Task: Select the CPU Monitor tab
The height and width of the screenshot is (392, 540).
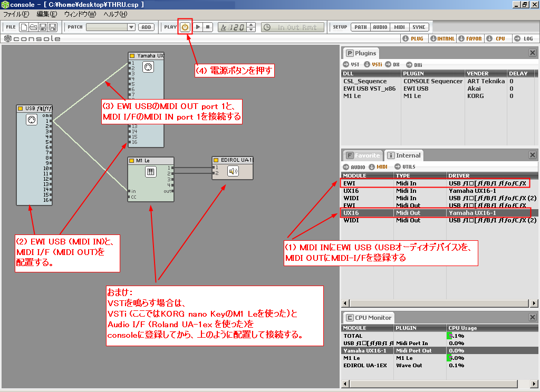Action: [x=369, y=318]
